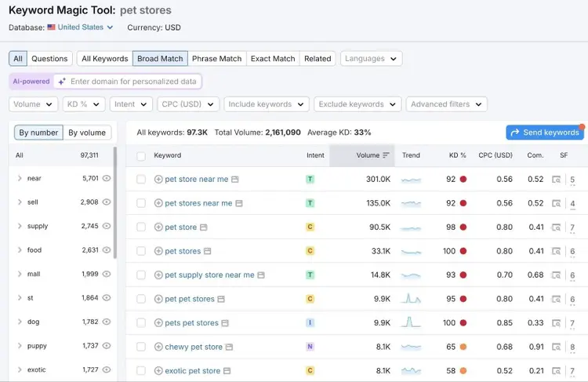Click the trend sparkline for pets pet stores
This screenshot has width=588, height=382.
(x=411, y=322)
